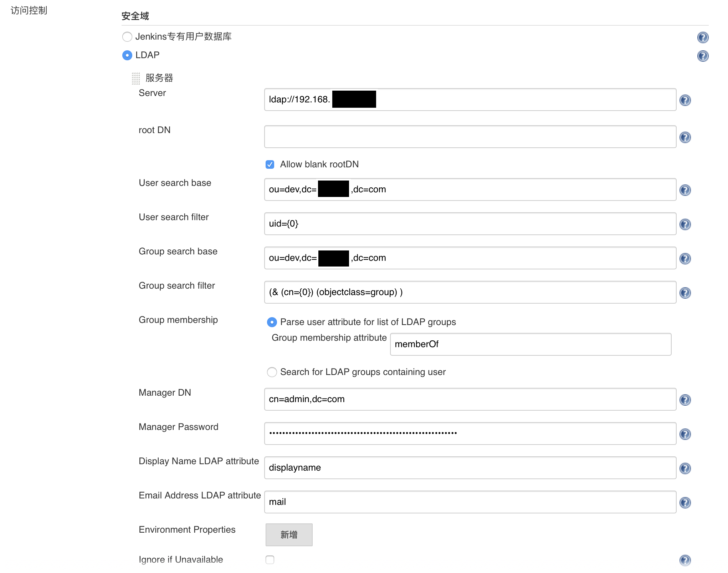Click into the Server URL field
Image resolution: width=728 pixels, height=573 pixels.
(x=470, y=100)
